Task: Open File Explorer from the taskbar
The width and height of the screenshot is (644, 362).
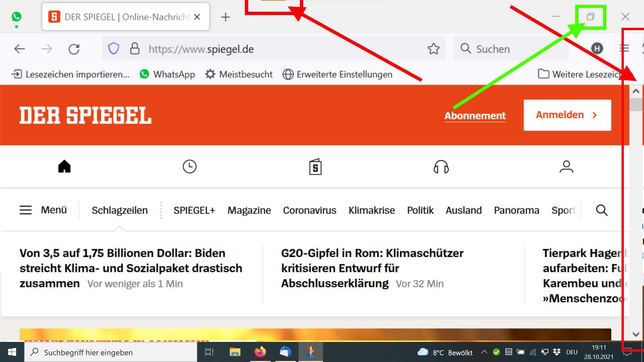Action: pos(235,352)
